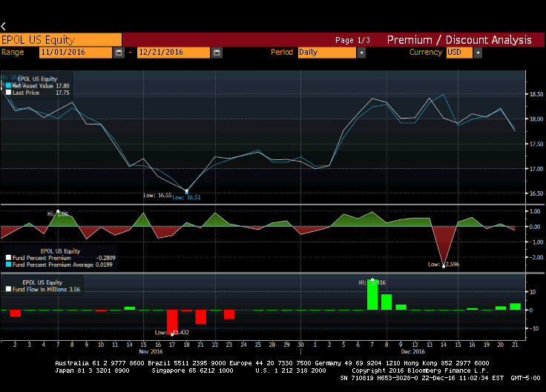Click the green inflow bar on Dec 21
The height and width of the screenshot is (392, 546).
click(x=515, y=307)
